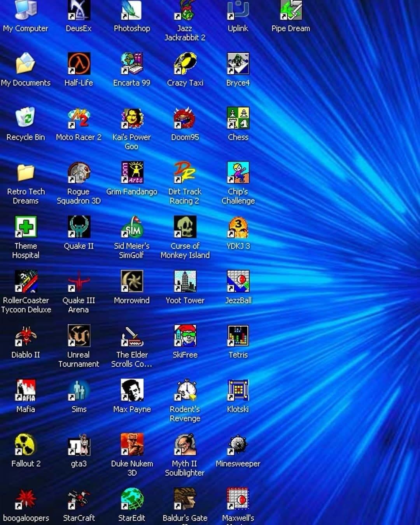The height and width of the screenshot is (525, 420).
Task: Click the Dirt Track Racing 2 icon
Action: tap(185, 172)
